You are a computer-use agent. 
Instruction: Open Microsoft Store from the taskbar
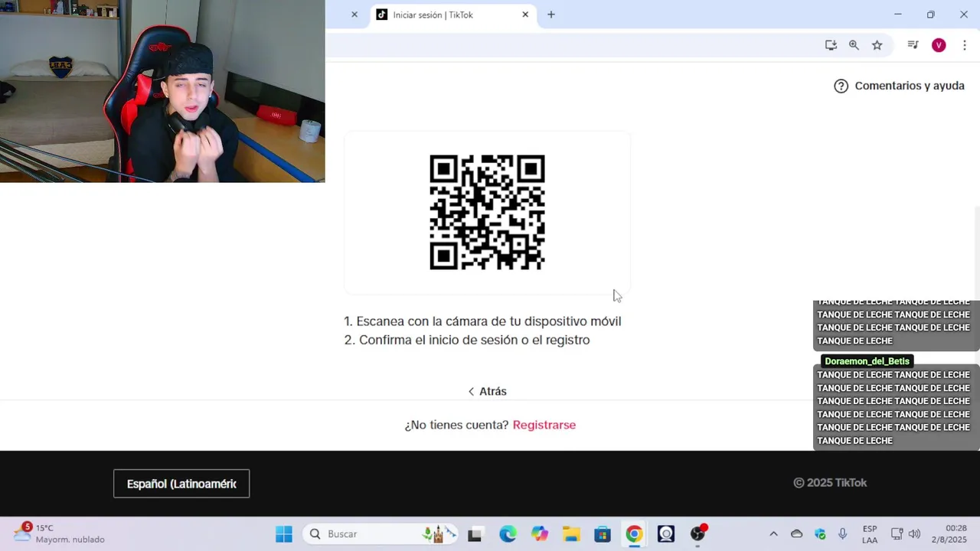click(603, 534)
